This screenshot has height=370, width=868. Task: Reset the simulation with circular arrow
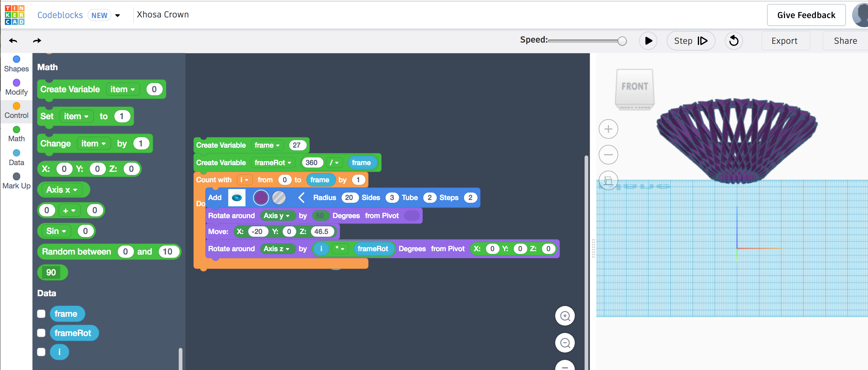tap(734, 41)
